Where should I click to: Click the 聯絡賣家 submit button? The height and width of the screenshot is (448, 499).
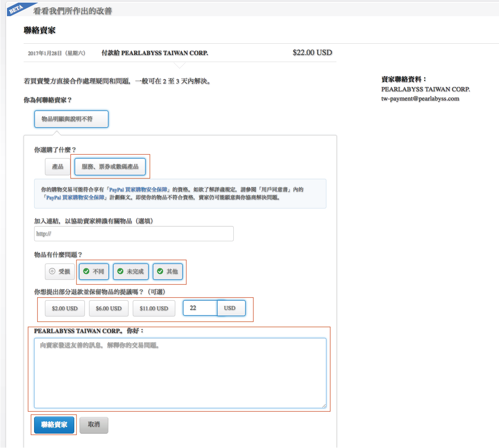click(54, 424)
